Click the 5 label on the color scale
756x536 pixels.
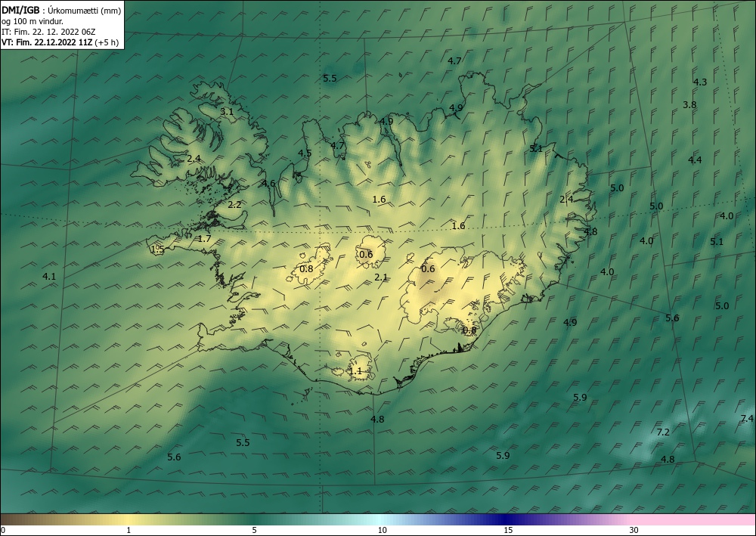(254, 531)
